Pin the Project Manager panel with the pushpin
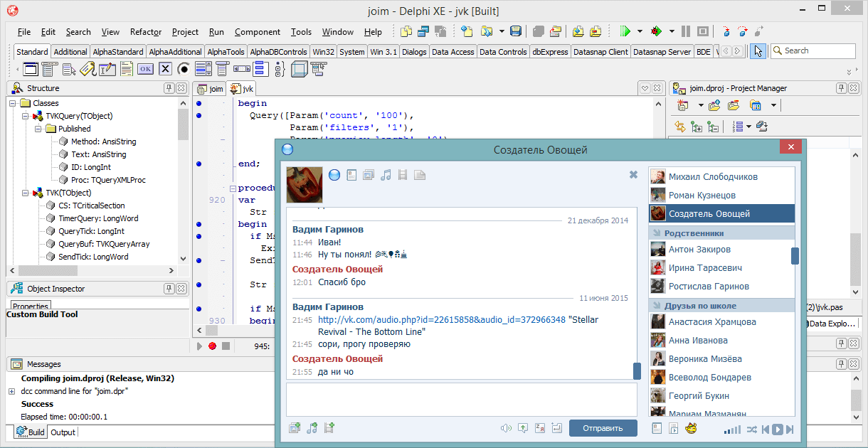Image resolution: width=868 pixels, height=448 pixels. [x=841, y=88]
